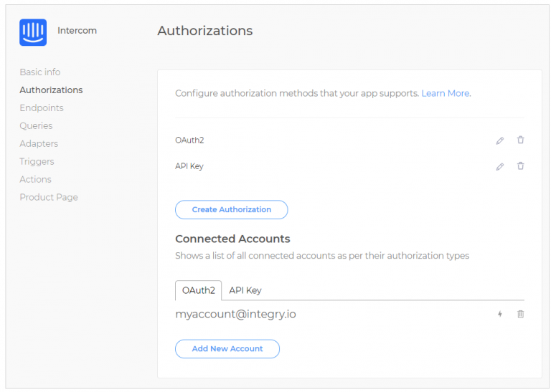Switch to the API Key connected accounts tab

point(245,290)
